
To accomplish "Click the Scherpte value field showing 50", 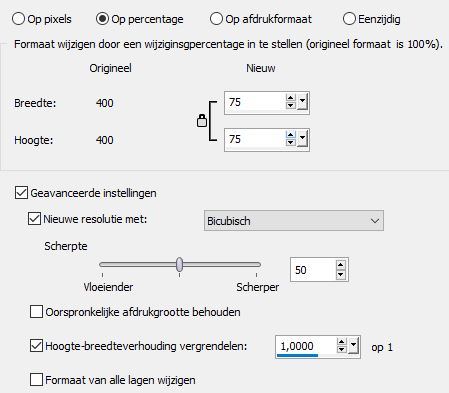I will pyautogui.click(x=313, y=270).
